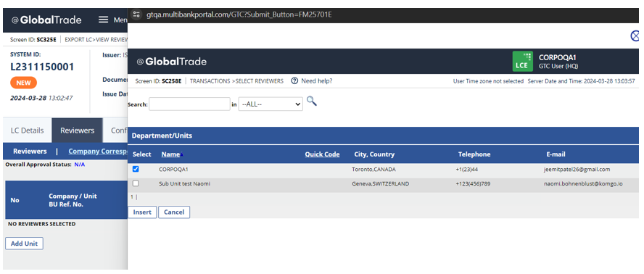Open the hamburger menu icon
This screenshot has height=274, width=644.
point(104,20)
